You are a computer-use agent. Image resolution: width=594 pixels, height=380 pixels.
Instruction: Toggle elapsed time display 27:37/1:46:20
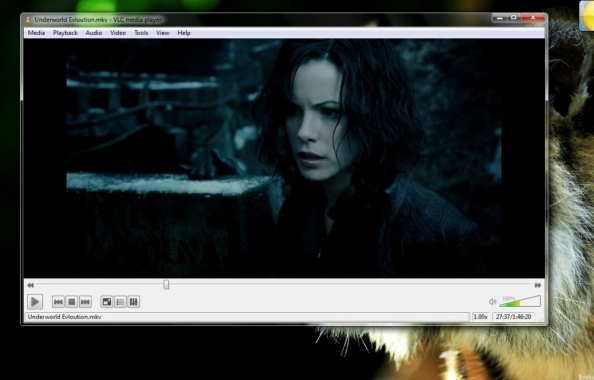pos(514,317)
